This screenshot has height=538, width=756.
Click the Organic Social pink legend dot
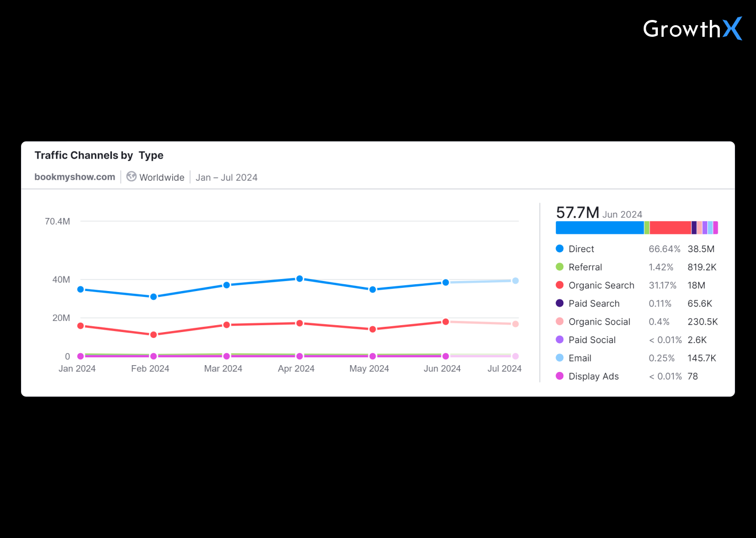[560, 322]
